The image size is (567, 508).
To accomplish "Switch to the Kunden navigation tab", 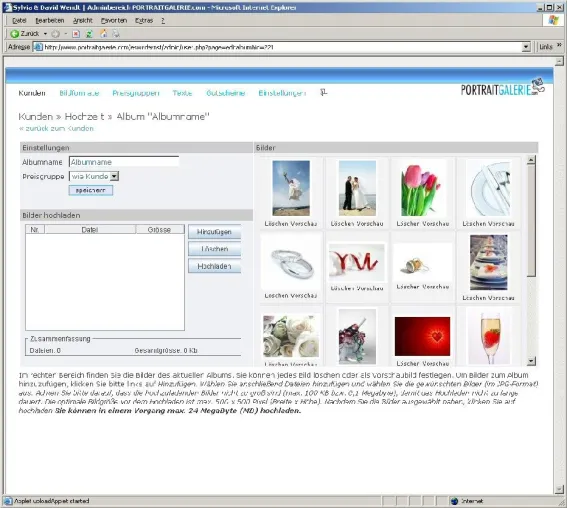I will point(32,93).
